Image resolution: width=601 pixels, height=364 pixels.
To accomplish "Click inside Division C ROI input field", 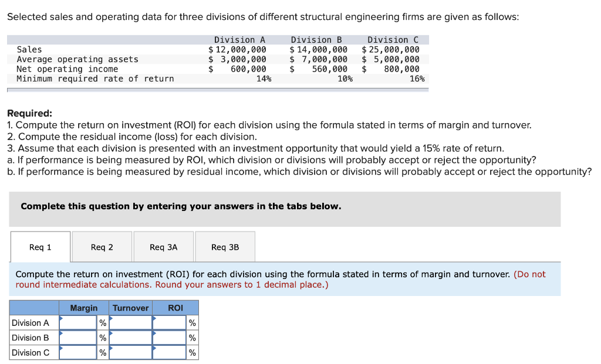I will (x=170, y=352).
